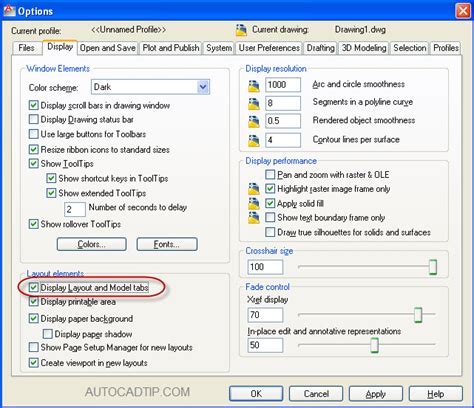This screenshot has height=408, width=474.
Task: Toggle Highlight raster image frame only
Action: (270, 189)
